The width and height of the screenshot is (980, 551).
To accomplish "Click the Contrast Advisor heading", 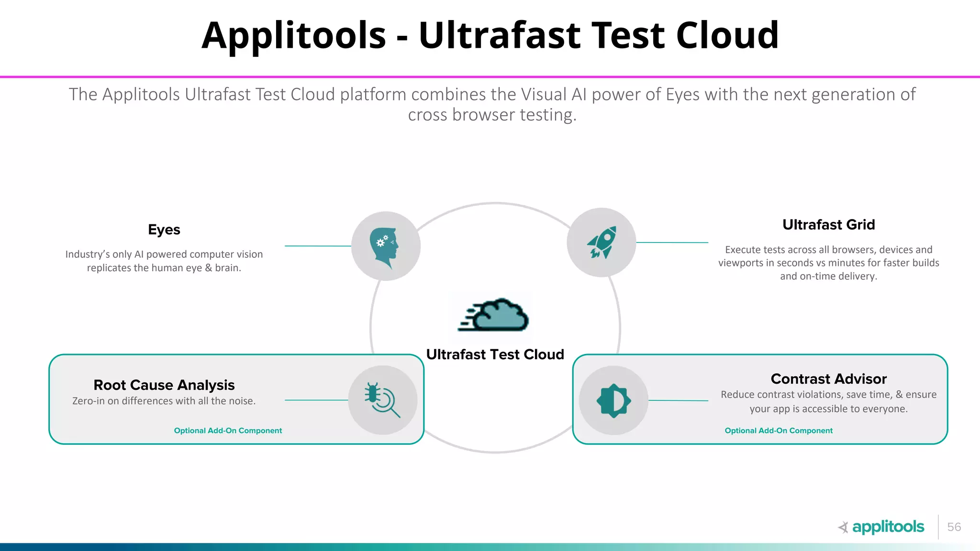I will coord(828,379).
